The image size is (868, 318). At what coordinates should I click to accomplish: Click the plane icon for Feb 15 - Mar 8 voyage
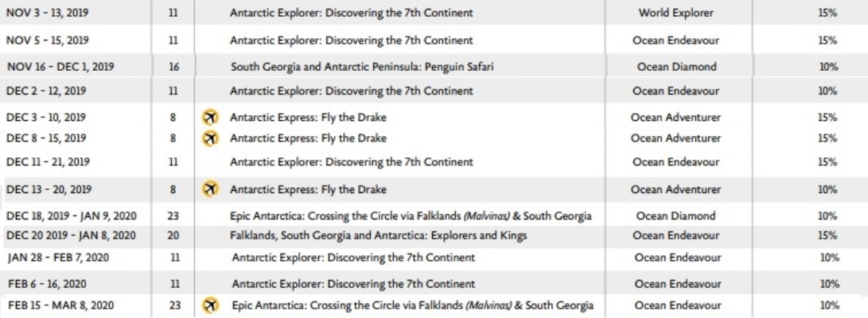(209, 304)
